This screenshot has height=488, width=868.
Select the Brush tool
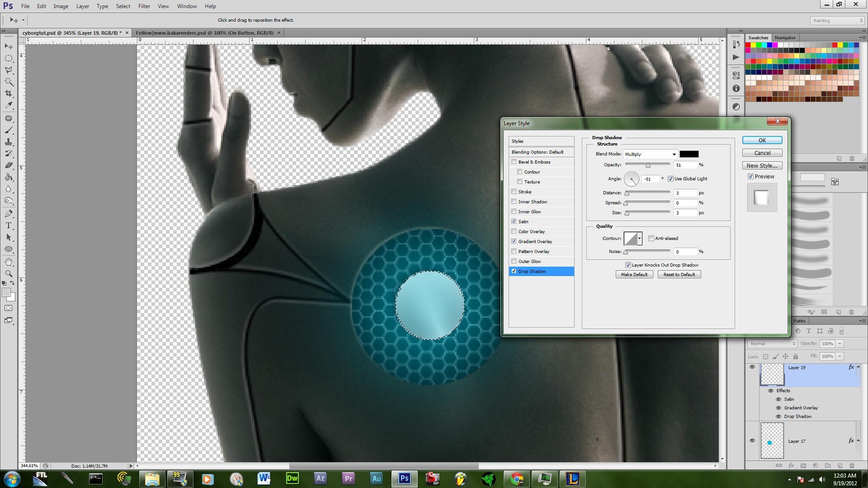[9, 130]
